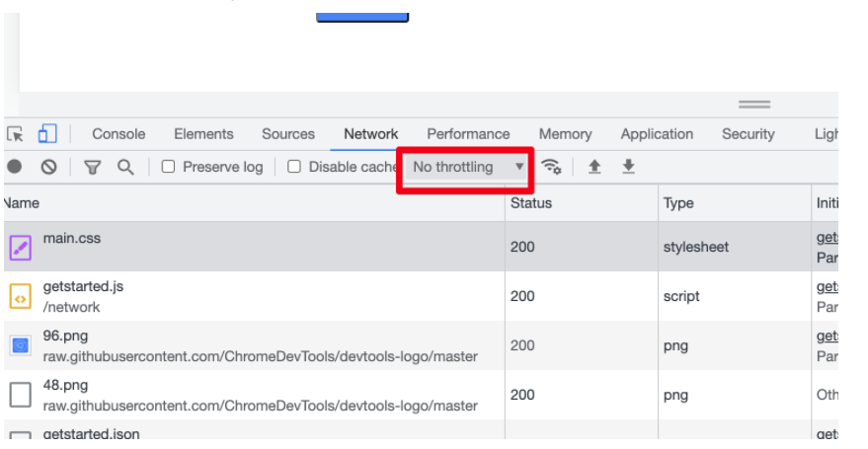Screen dimensions: 868x449
Task: Open initiator link in the 96.png row
Action: (x=828, y=336)
